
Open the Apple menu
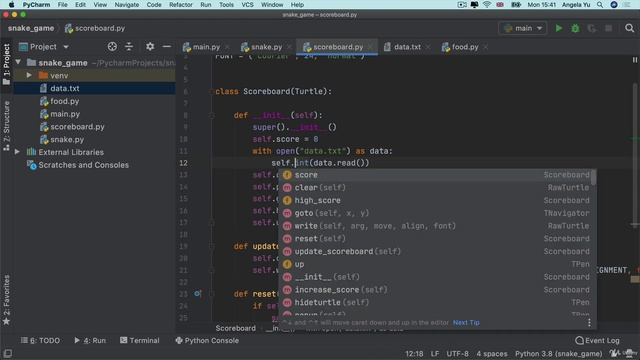[11, 5]
